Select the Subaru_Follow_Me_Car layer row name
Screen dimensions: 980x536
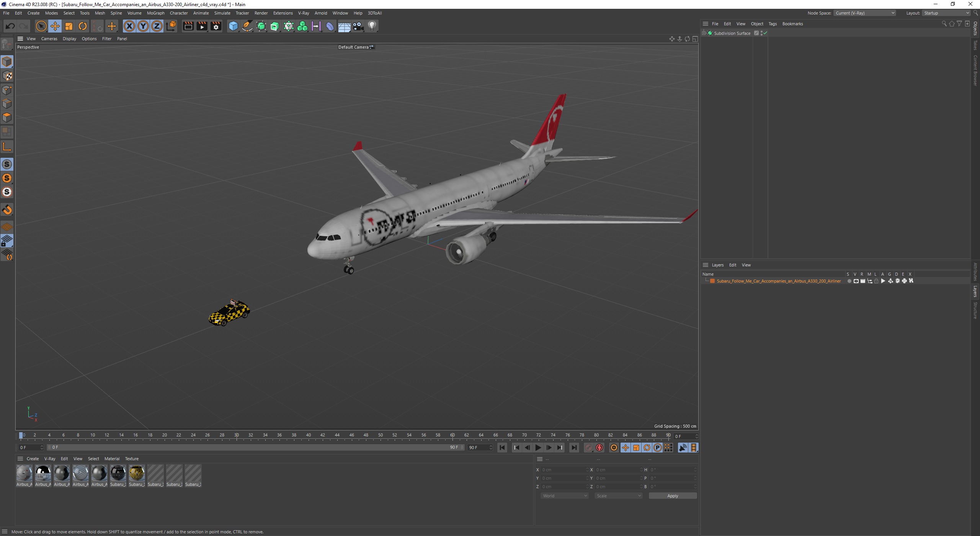point(779,281)
